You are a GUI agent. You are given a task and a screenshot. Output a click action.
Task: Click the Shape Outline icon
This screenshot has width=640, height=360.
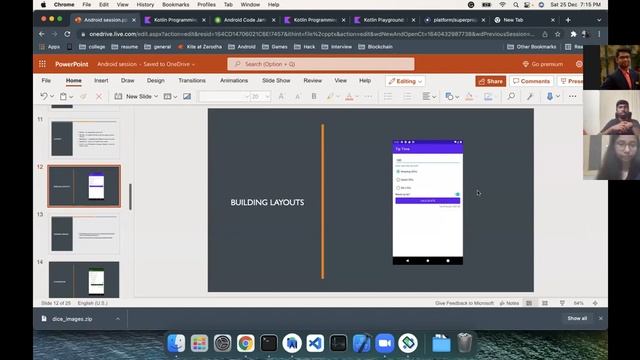pos(488,96)
